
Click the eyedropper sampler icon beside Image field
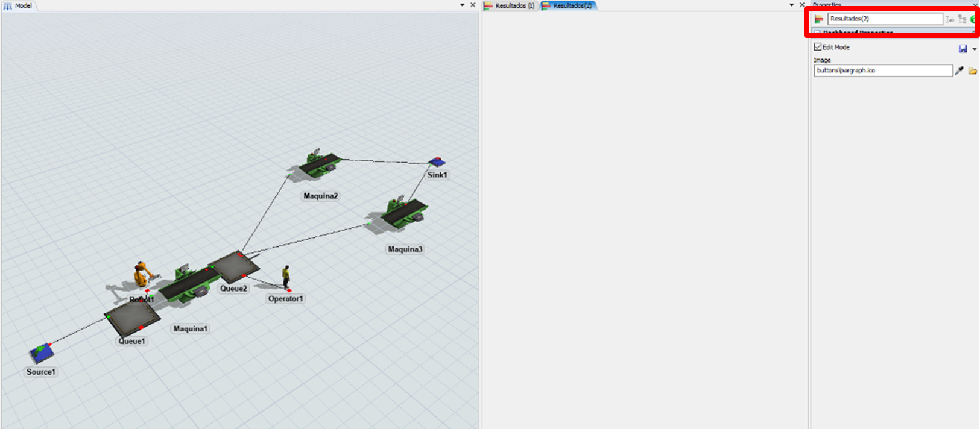point(959,70)
